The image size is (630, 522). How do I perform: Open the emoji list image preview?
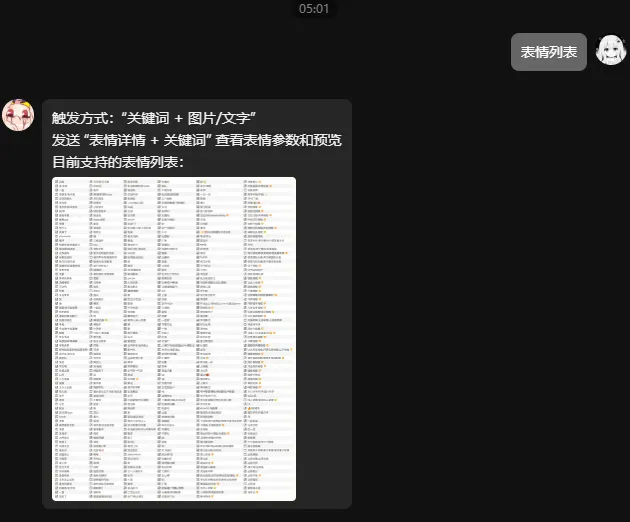click(x=174, y=338)
